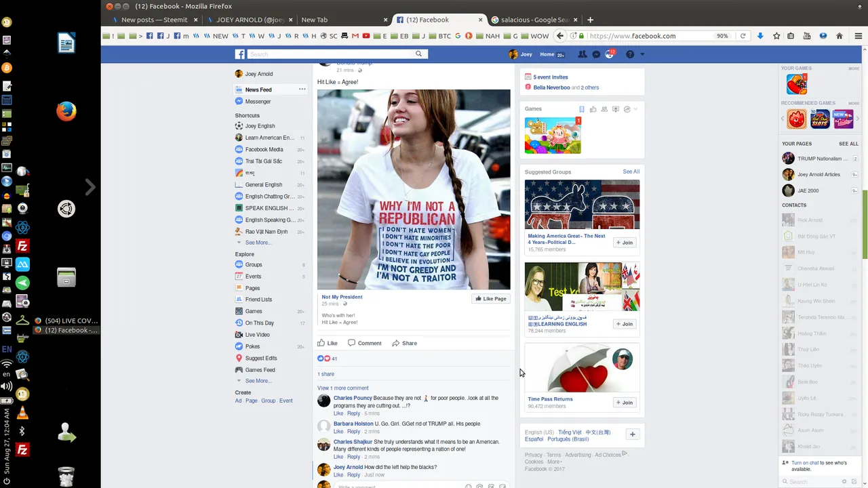Switch to the JOEY ARNOLD tab
868x488 pixels.
point(250,20)
